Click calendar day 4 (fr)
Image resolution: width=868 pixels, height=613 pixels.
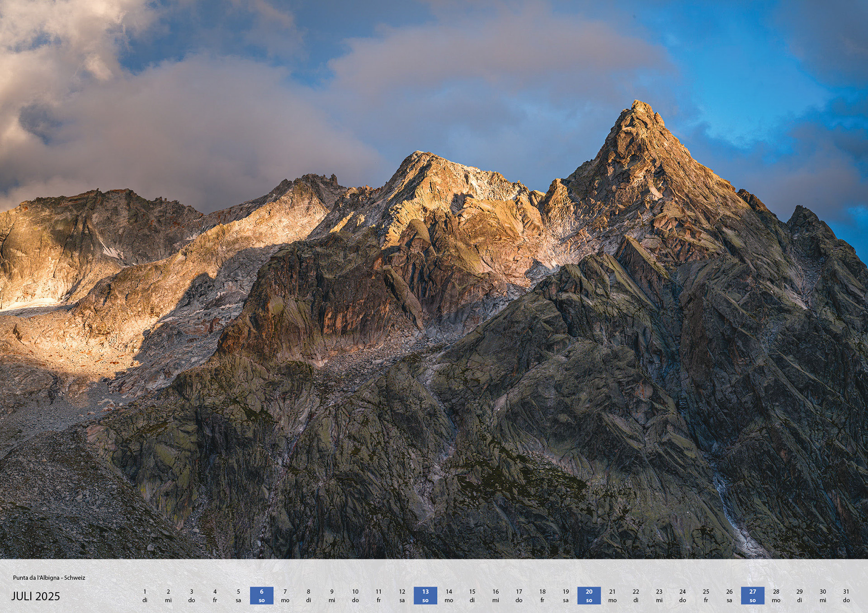(215, 596)
